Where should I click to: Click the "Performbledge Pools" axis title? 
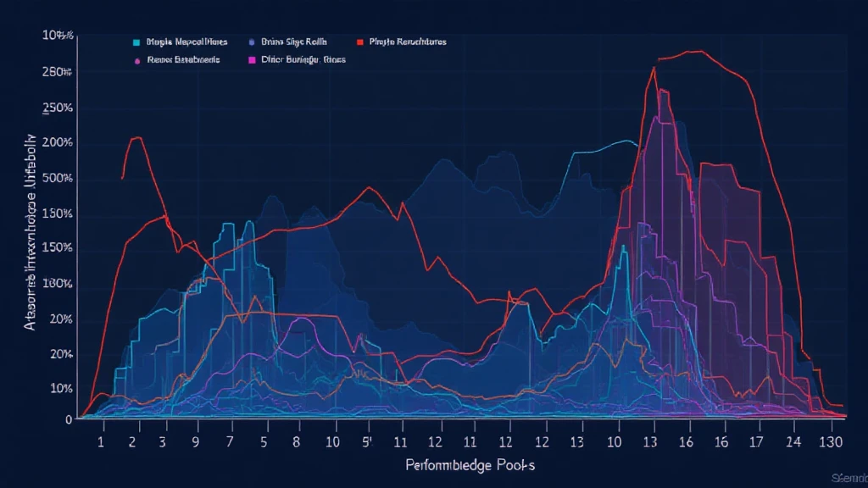tap(468, 465)
